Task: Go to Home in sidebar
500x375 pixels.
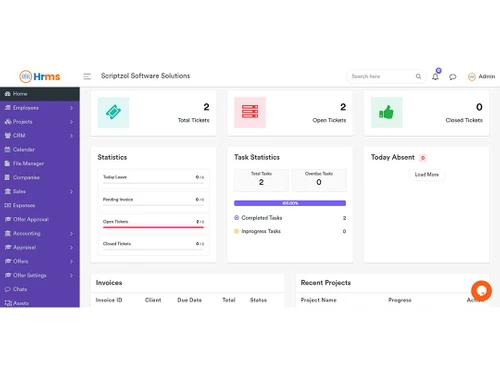Action: coord(40,94)
